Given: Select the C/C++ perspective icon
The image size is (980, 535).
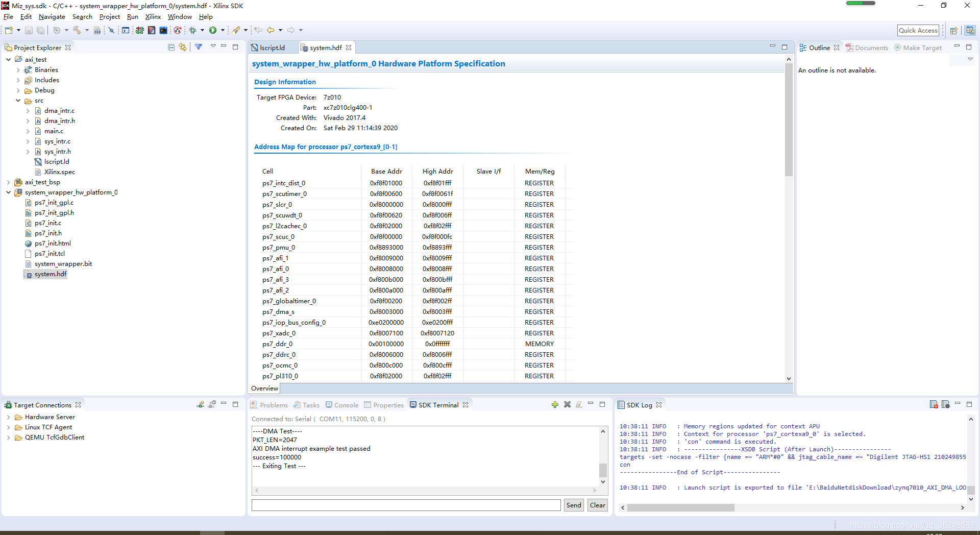Looking at the screenshot, I should click(970, 31).
